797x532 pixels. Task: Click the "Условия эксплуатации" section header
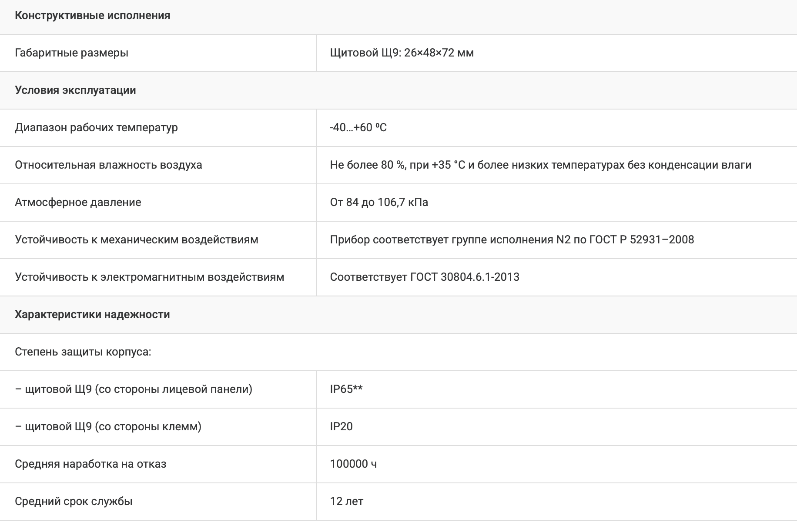tap(75, 90)
